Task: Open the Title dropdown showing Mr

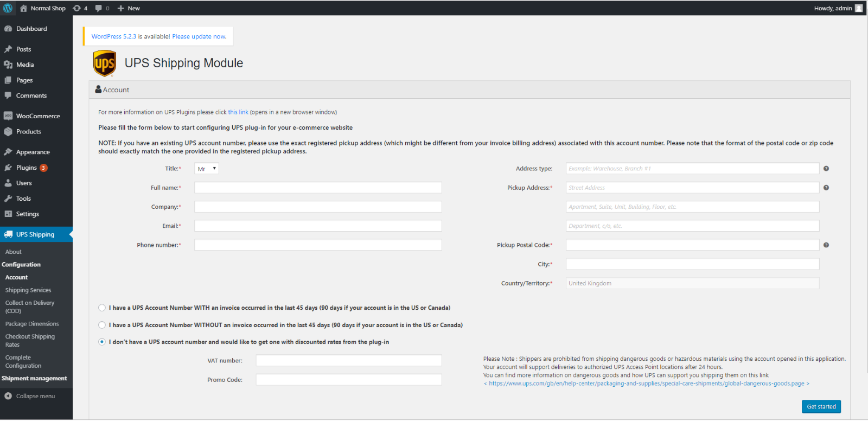Action: [x=207, y=169]
